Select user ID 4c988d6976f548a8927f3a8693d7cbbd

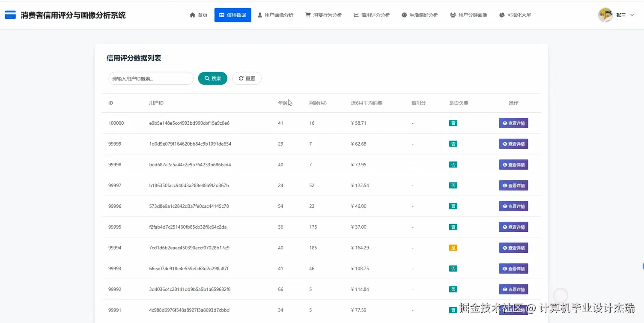(189, 310)
